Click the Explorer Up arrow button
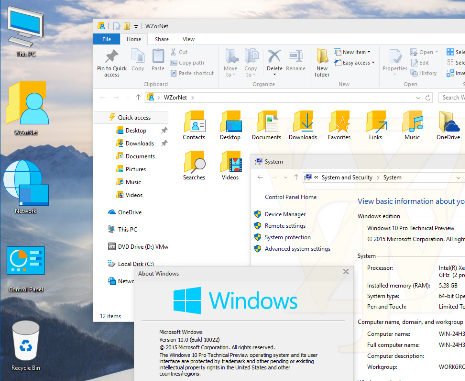The width and height of the screenshot is (465, 381). (138, 97)
